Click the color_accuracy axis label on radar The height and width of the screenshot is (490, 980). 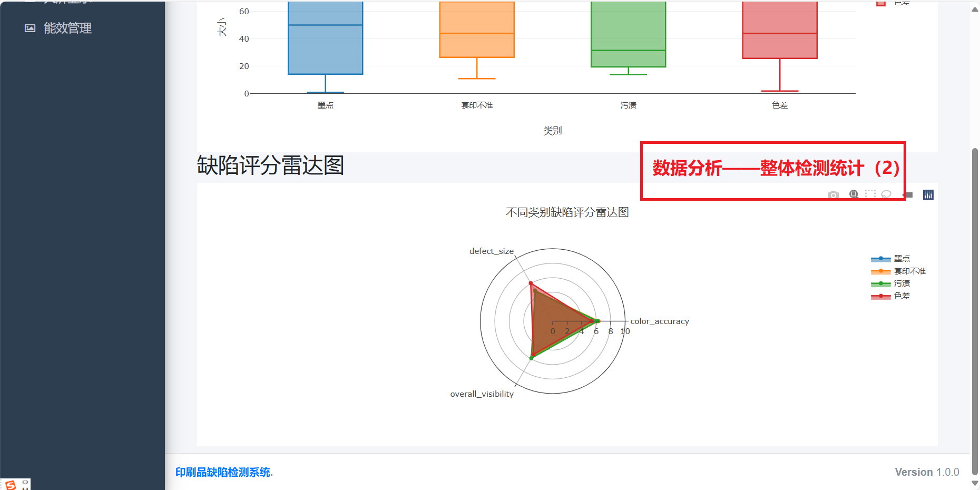coord(660,321)
